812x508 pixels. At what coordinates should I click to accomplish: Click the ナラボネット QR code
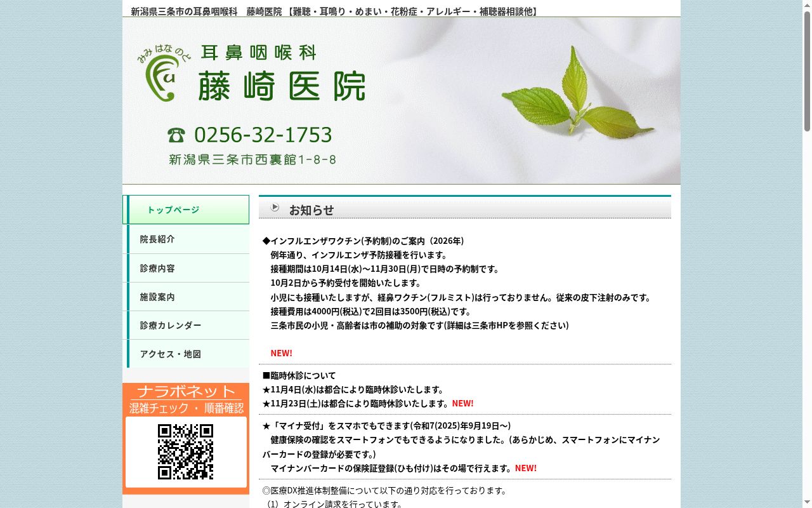click(185, 451)
